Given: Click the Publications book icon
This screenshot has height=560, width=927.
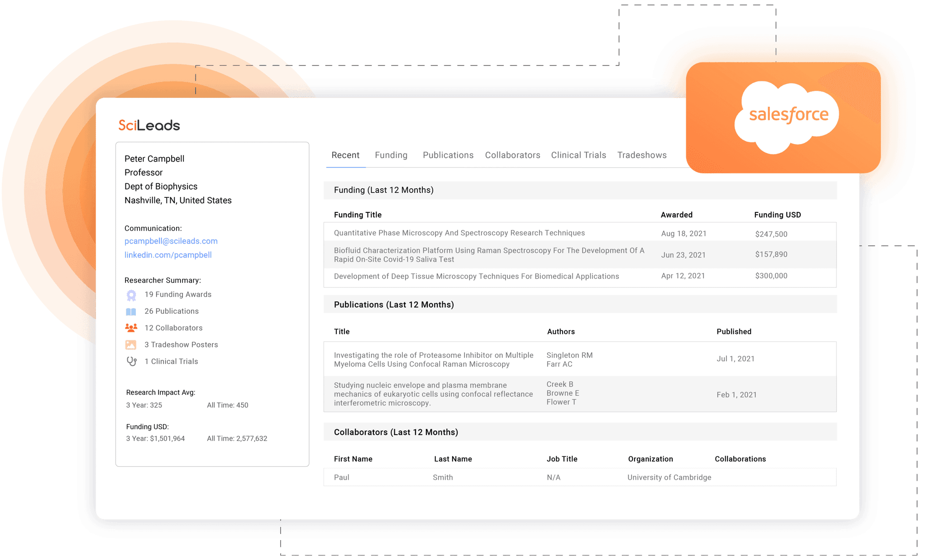Looking at the screenshot, I should click(x=131, y=311).
